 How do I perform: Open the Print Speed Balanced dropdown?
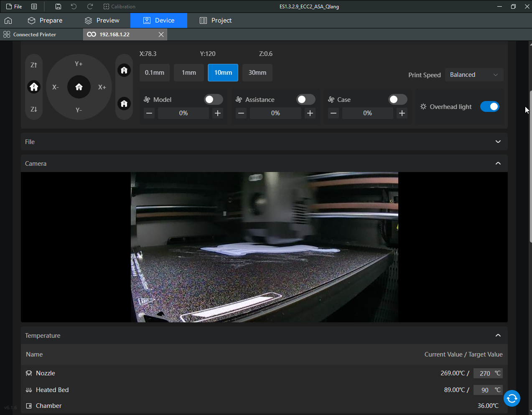[x=474, y=75]
